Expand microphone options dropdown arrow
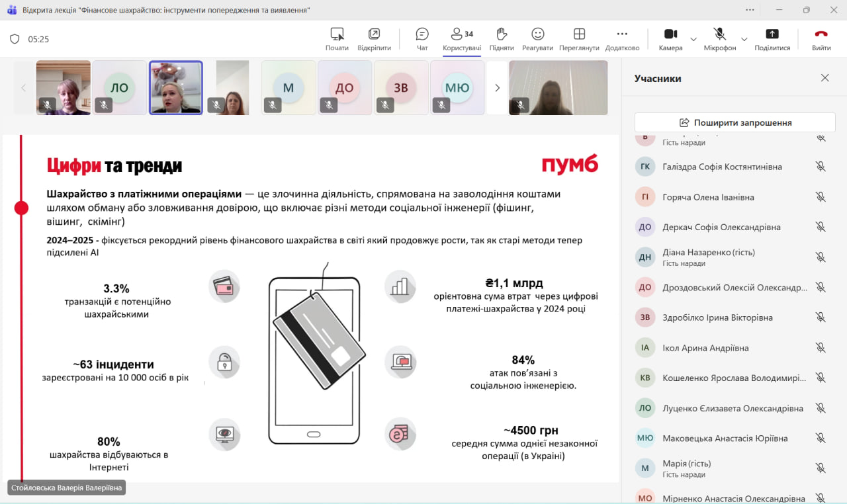Viewport: 847px width, 504px height. 744,39
